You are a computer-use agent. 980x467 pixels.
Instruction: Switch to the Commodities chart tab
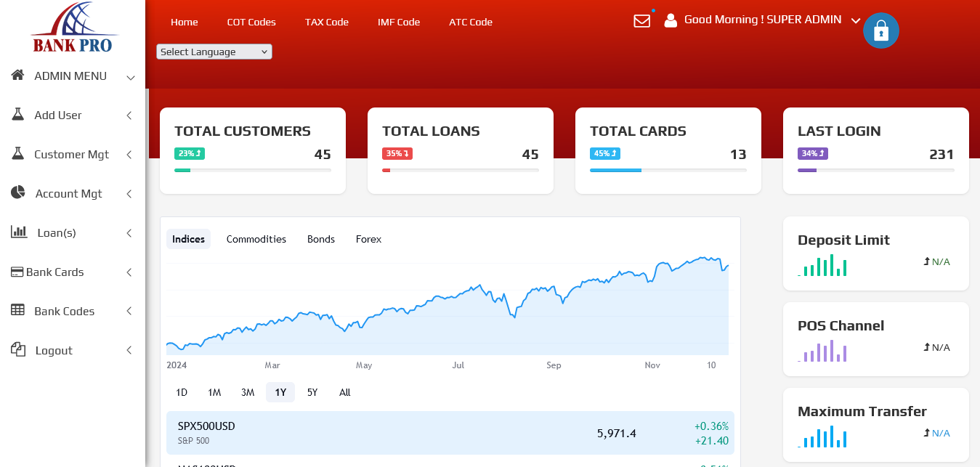pos(256,239)
